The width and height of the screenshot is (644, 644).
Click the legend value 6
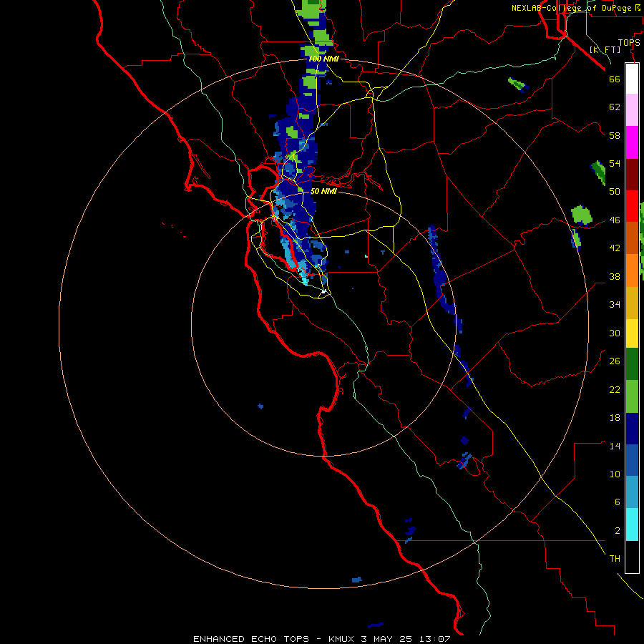tap(617, 502)
